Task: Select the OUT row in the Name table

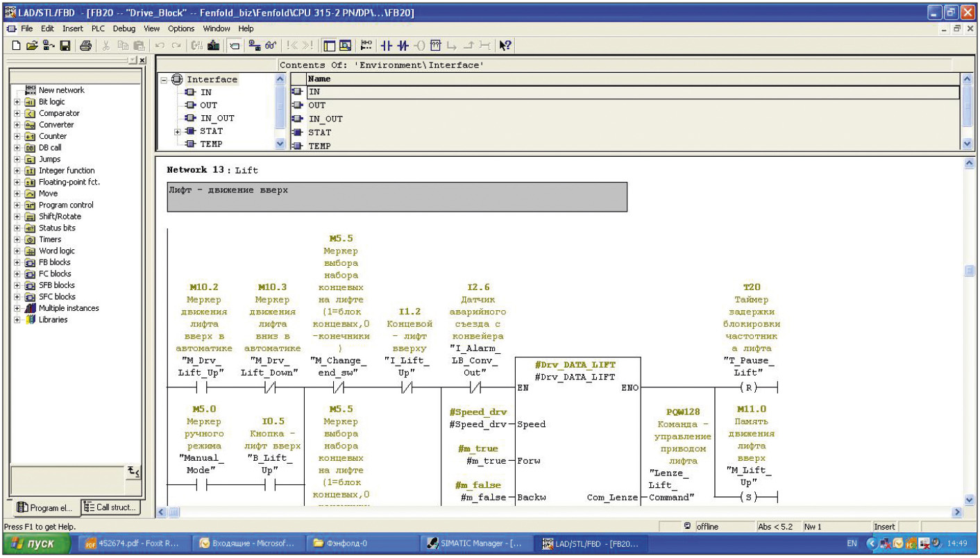Action: tap(625, 105)
